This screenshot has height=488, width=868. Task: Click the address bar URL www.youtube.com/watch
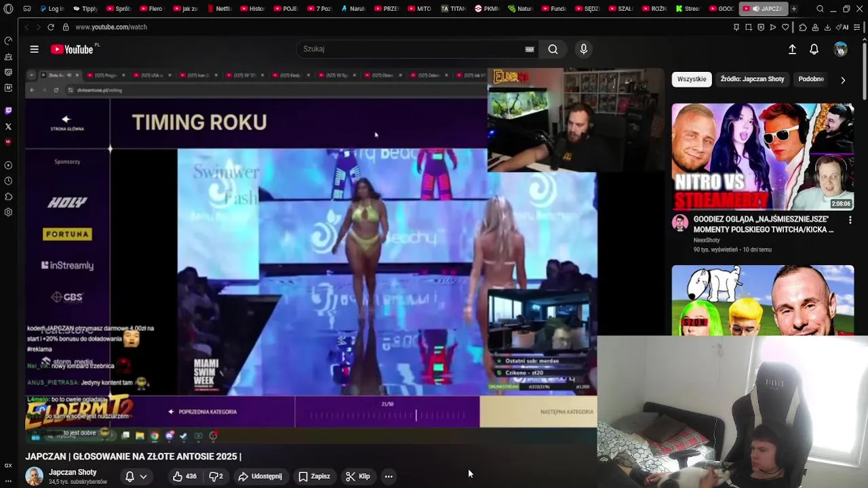111,27
